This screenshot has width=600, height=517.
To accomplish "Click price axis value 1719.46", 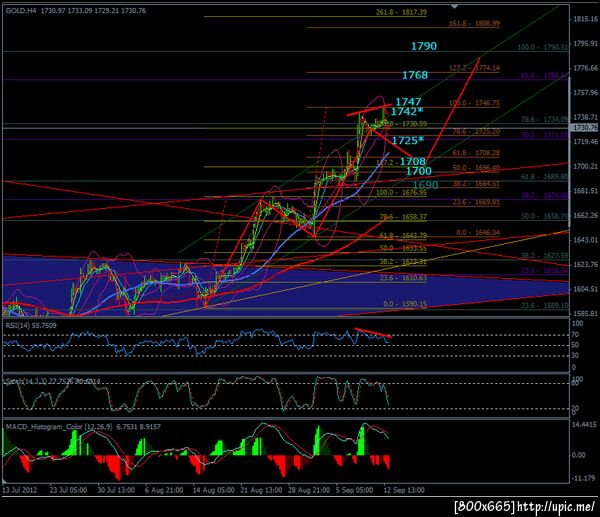I will click(x=585, y=142).
